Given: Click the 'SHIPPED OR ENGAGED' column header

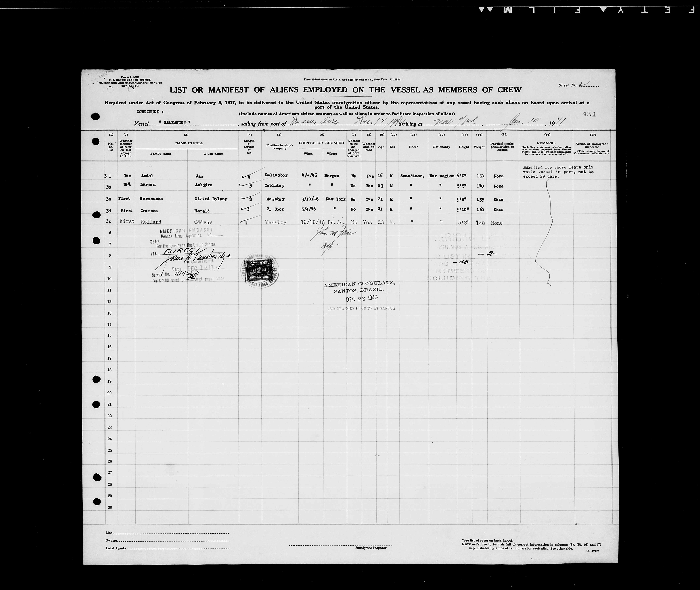Looking at the screenshot, I should click(321, 143).
